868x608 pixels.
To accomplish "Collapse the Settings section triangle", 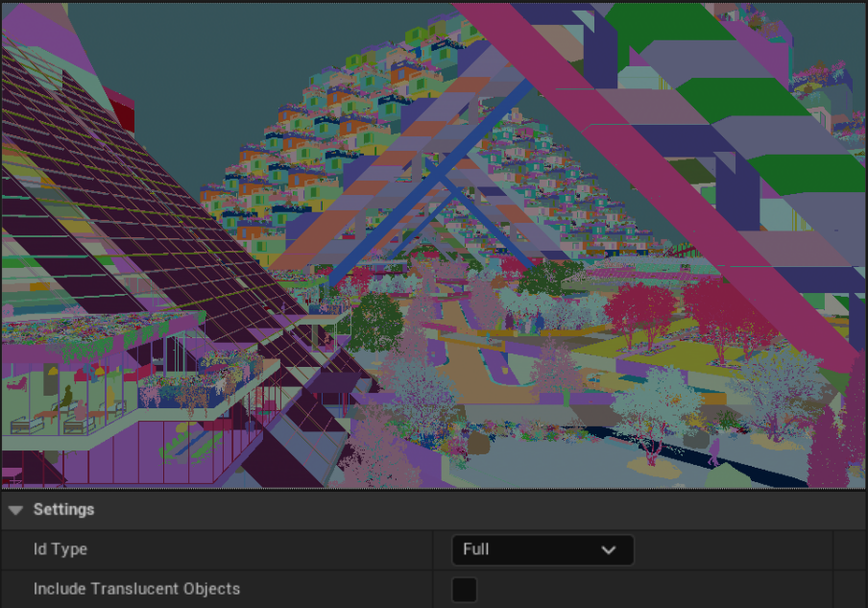I will click(15, 509).
